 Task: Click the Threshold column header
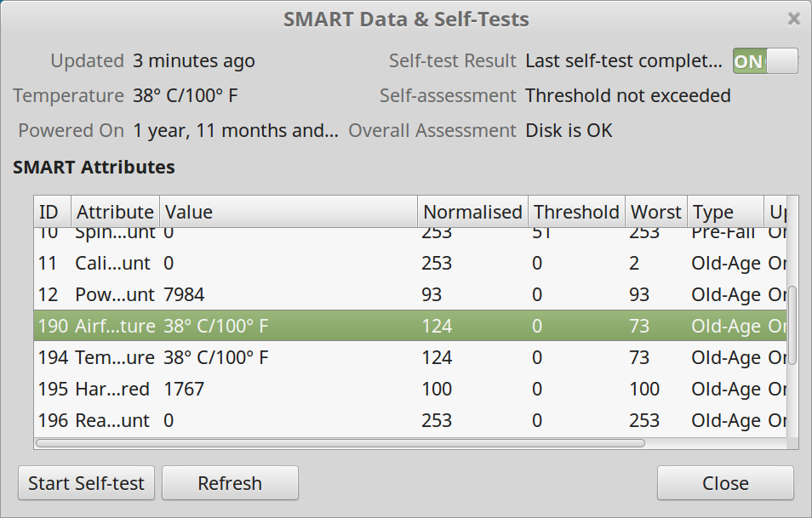pos(575,212)
